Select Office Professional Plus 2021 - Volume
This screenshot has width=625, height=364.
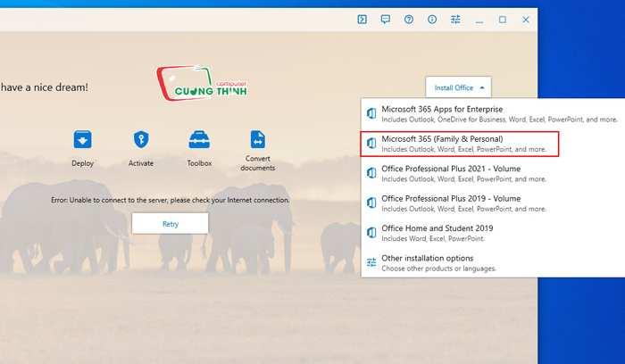click(493, 174)
